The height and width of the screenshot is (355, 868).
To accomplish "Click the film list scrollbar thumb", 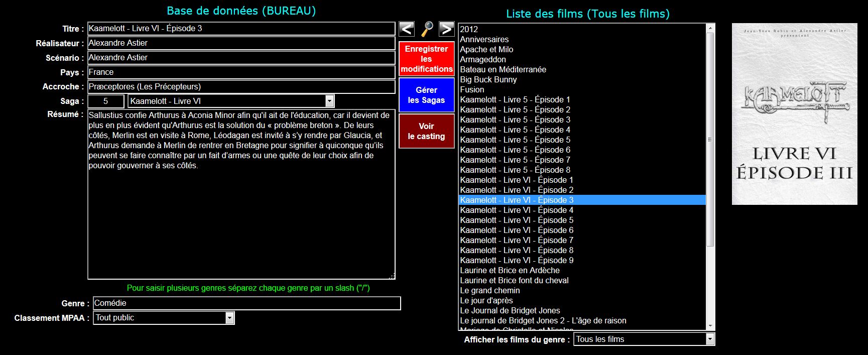I will pyautogui.click(x=710, y=140).
